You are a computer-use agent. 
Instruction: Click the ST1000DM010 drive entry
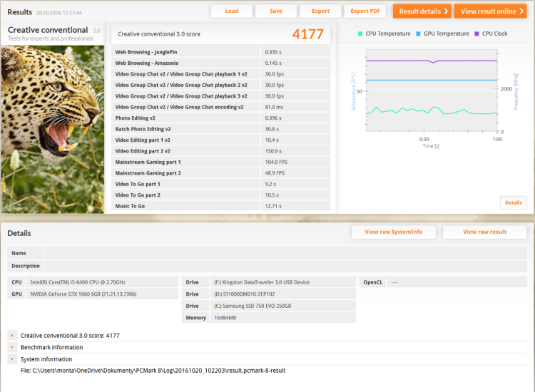[x=244, y=294]
